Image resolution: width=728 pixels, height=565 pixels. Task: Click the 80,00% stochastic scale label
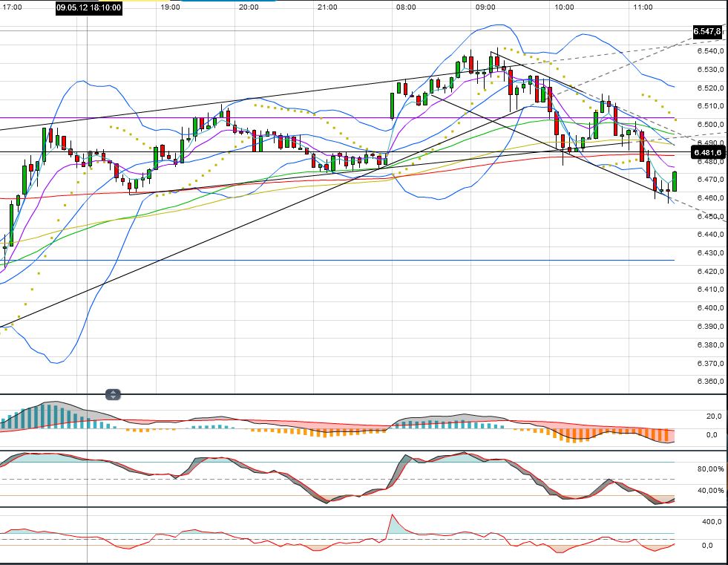[x=710, y=469]
